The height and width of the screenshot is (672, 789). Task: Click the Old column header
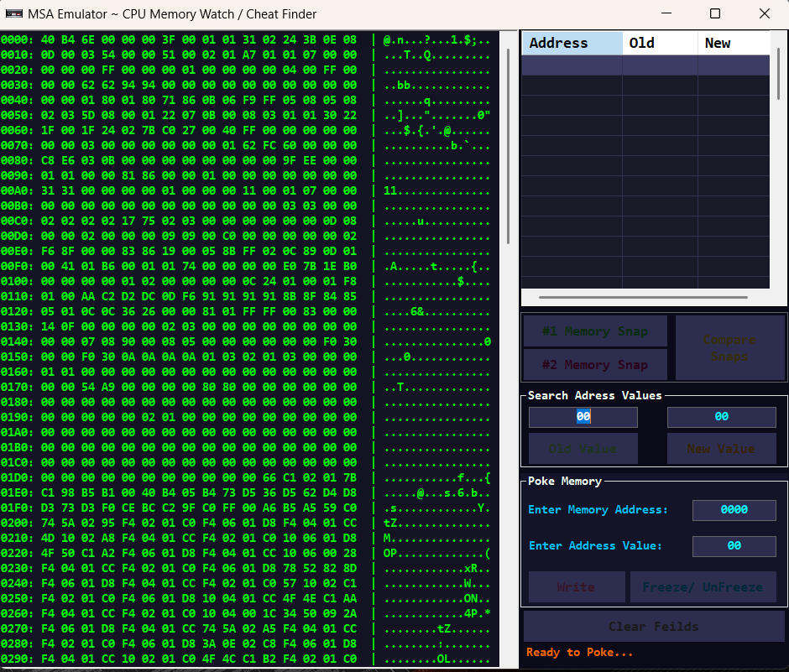point(660,44)
